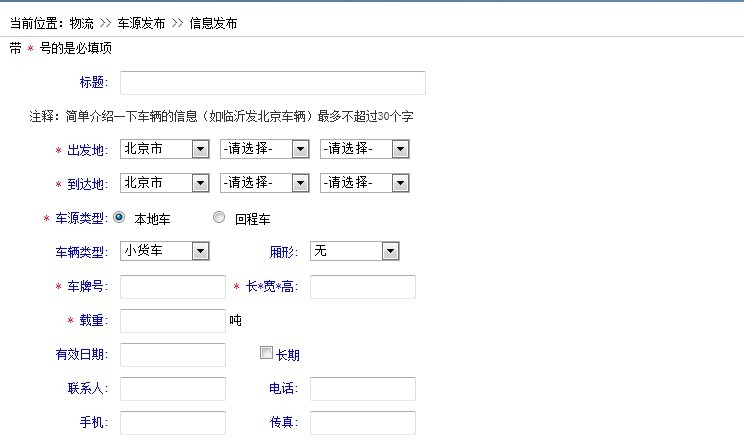
Task: Open the second 到达地 -请选择- dropdown
Action: pos(265,183)
